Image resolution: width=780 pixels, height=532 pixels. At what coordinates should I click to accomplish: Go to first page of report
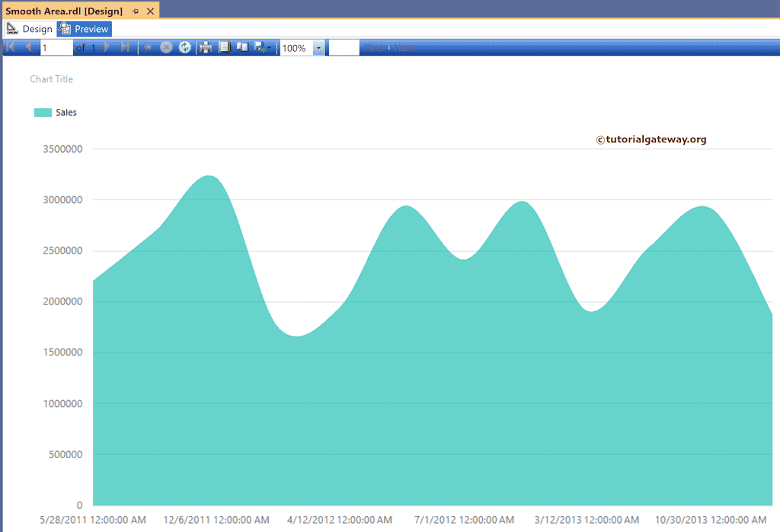coord(11,47)
